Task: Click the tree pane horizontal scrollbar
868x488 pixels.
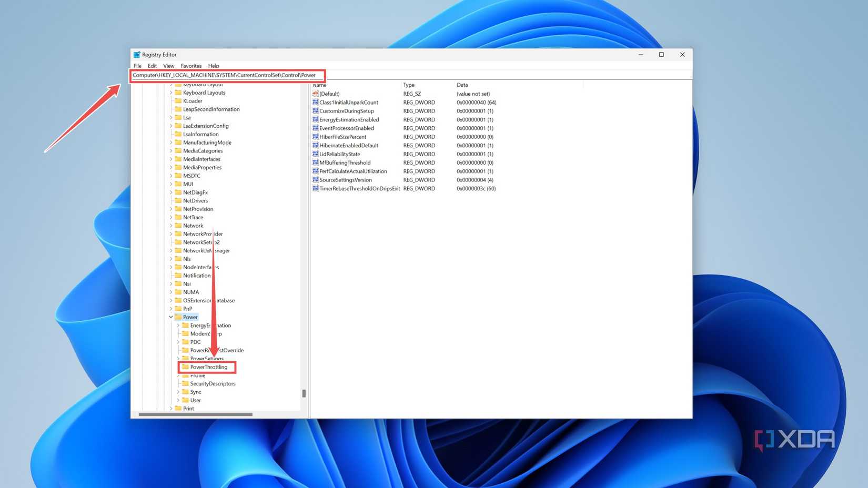Action: pyautogui.click(x=195, y=414)
